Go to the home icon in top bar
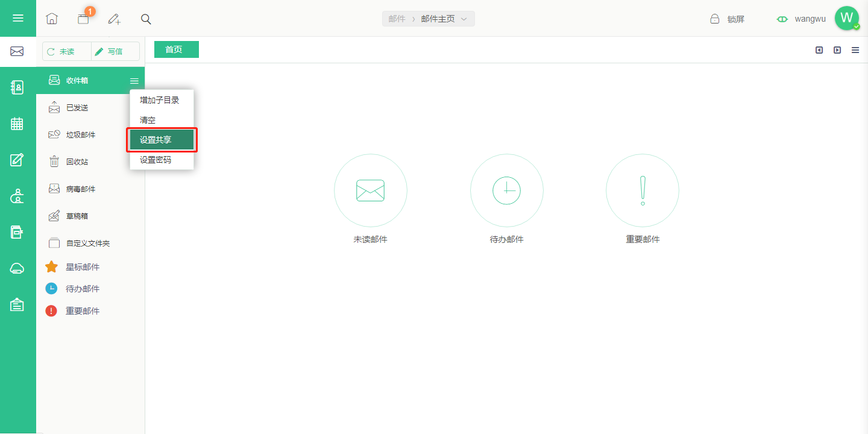The image size is (868, 434). (x=52, y=19)
